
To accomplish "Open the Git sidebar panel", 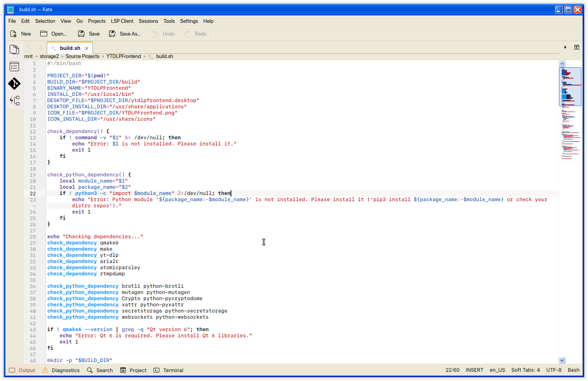I will (14, 84).
